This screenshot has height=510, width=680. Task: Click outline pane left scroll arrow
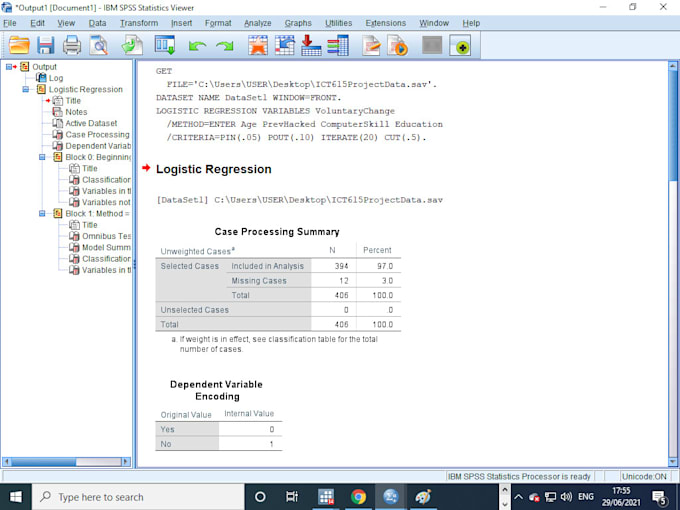coord(7,461)
